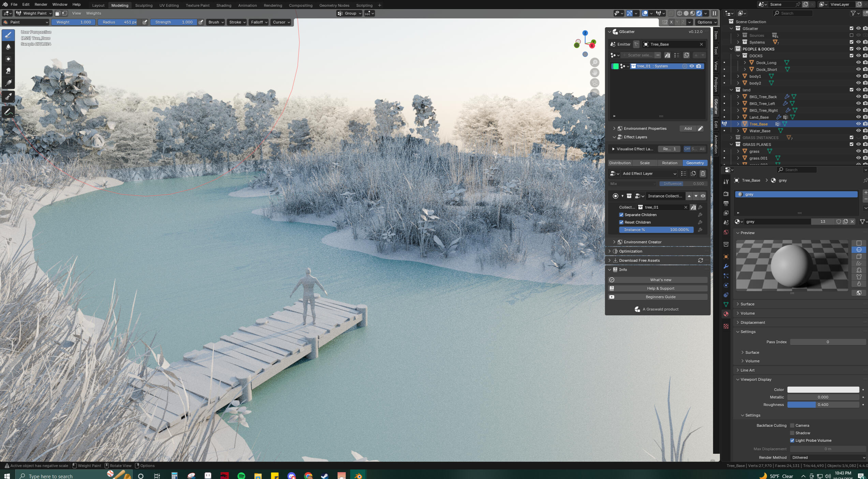This screenshot has height=479, width=868.
Task: Click the Annotate tool icon
Action: click(x=8, y=112)
